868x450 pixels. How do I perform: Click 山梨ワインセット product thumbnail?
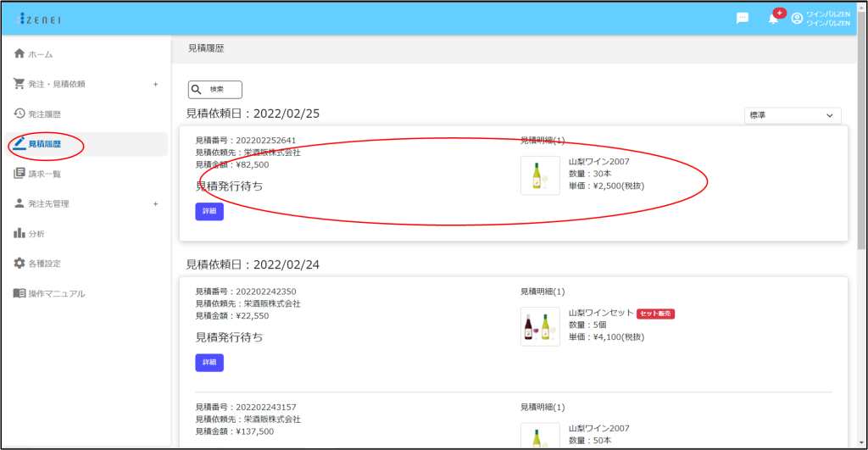(x=540, y=326)
